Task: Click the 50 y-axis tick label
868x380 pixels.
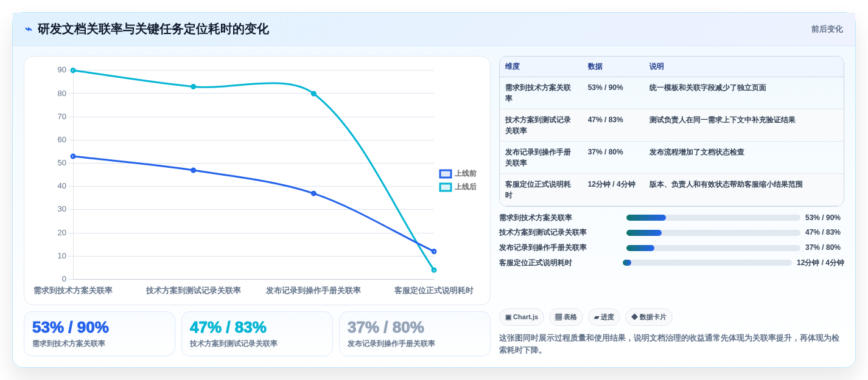Action: (62, 163)
